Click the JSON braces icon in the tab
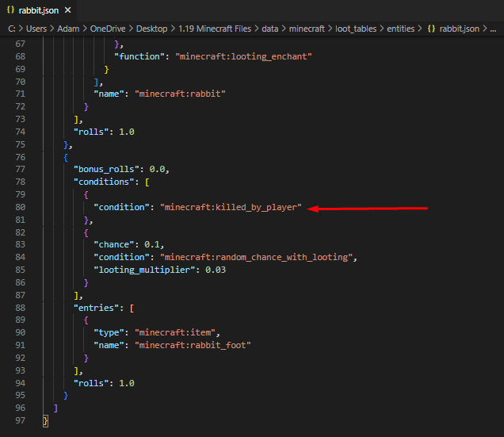504x437 pixels. tap(10, 10)
